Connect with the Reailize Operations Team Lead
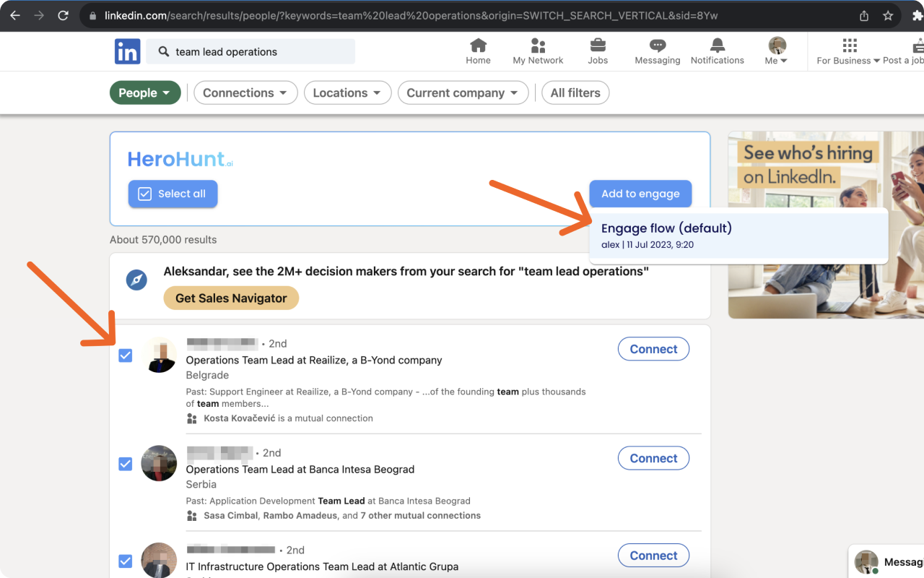The width and height of the screenshot is (924, 578). pyautogui.click(x=653, y=349)
